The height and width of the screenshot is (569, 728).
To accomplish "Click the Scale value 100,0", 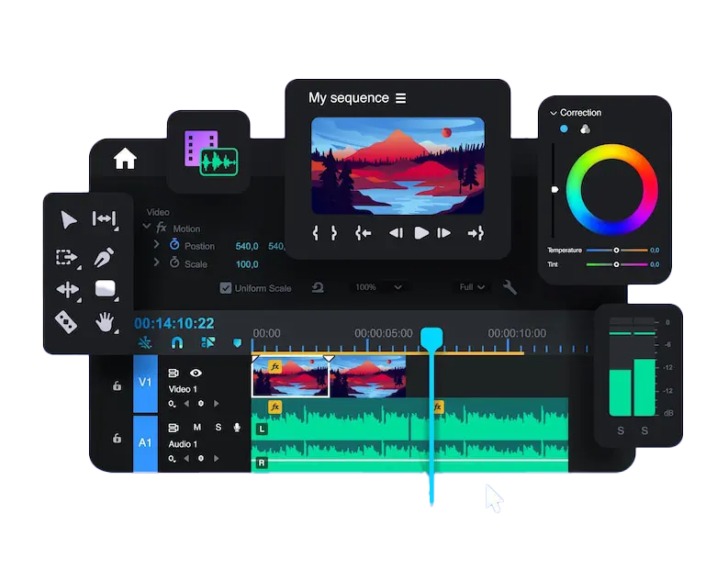I will (x=247, y=264).
